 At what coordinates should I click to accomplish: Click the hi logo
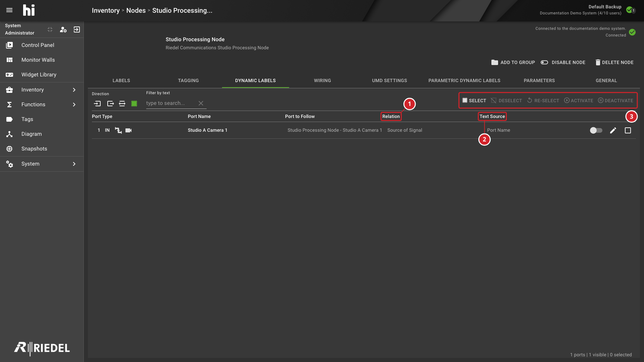pos(29,10)
